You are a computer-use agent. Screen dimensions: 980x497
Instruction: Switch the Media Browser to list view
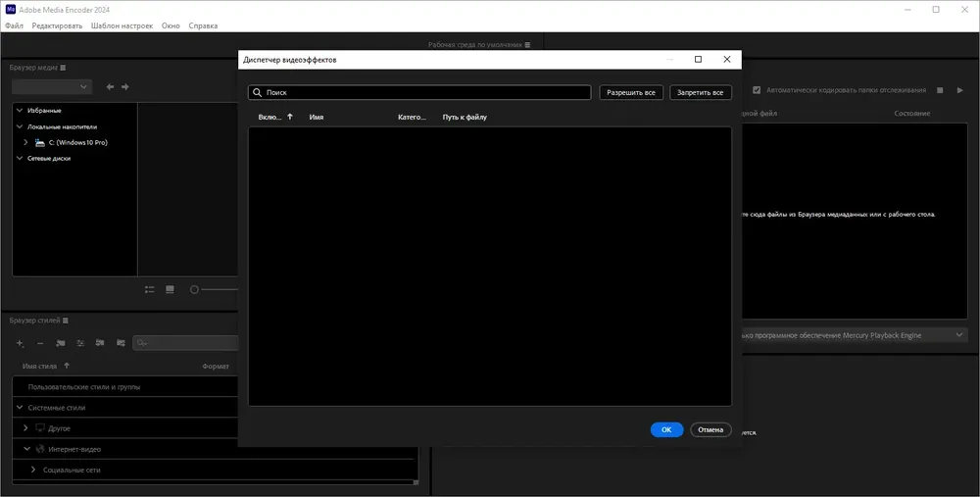(x=150, y=289)
